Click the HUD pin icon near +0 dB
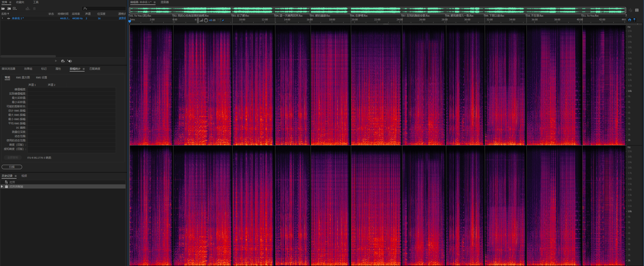Screen dimensions: 644x266 pos(223,20)
